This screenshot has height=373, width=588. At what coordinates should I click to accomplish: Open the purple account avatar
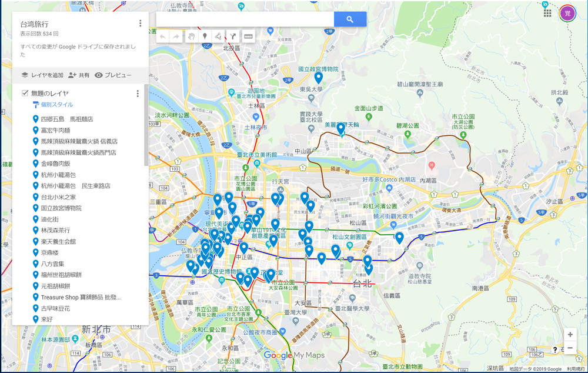pos(567,14)
